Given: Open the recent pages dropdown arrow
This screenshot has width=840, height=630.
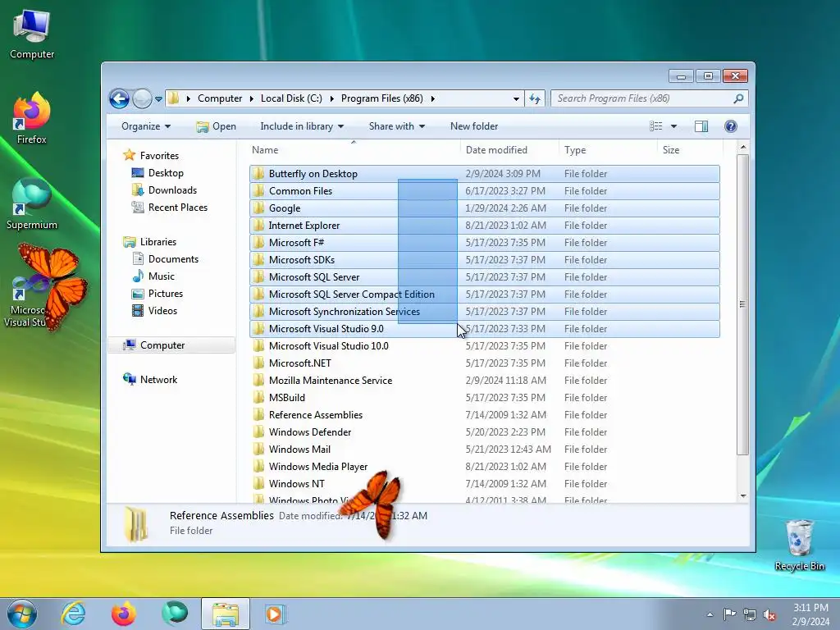Looking at the screenshot, I should point(158,99).
